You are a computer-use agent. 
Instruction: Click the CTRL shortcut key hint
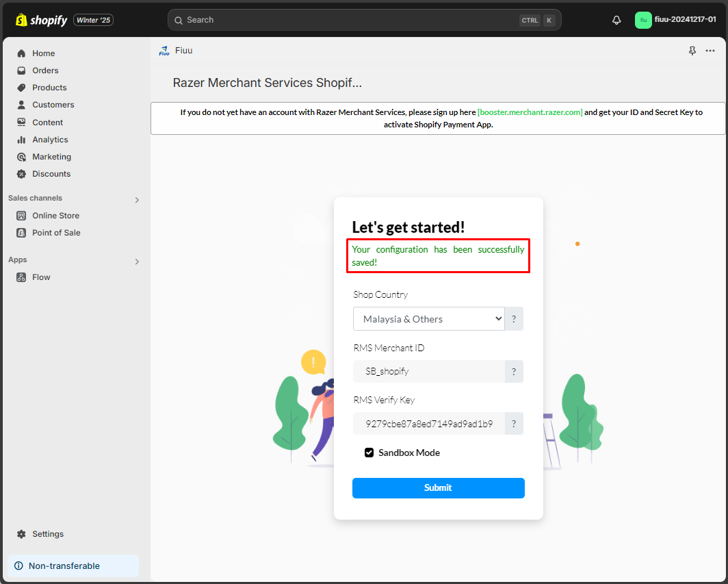(530, 21)
